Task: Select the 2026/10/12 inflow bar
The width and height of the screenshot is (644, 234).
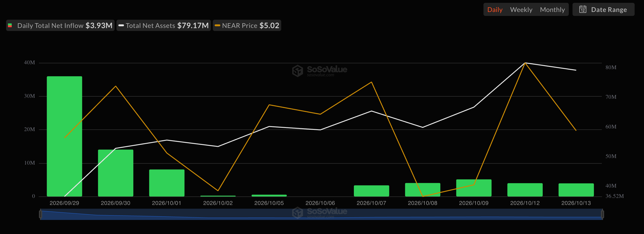Action: click(525, 190)
